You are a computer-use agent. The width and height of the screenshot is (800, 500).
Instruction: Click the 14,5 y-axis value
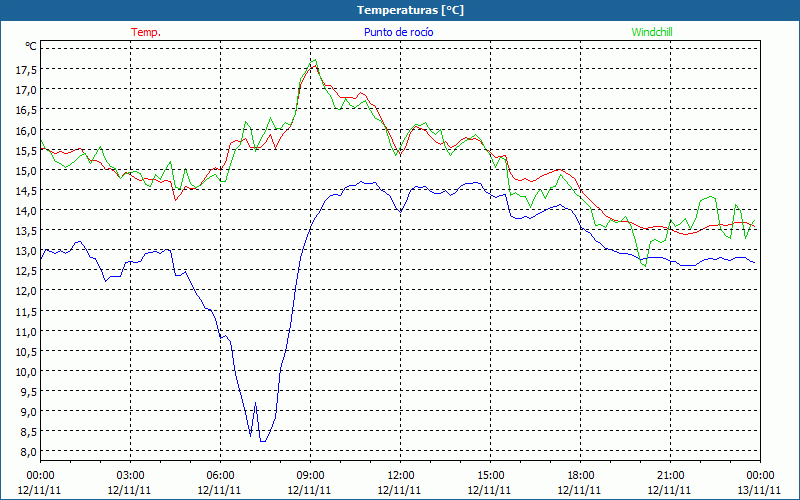click(26, 191)
